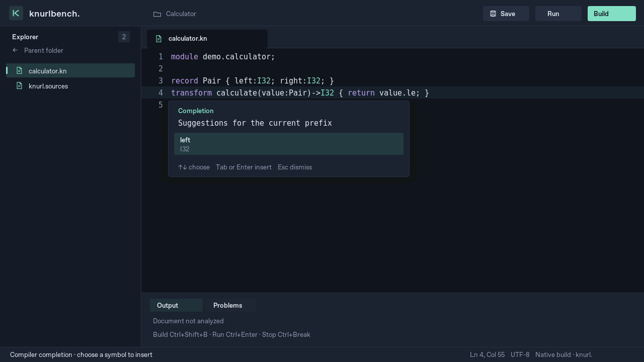The image size is (644, 362).
Task: Open calculator.kn in the Explorer
Action: (x=70, y=70)
